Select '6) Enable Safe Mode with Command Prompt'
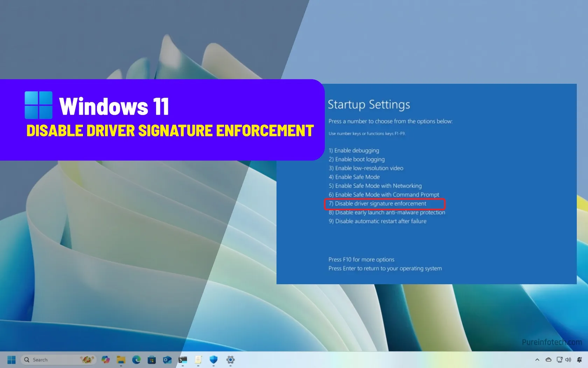The width and height of the screenshot is (588, 368). click(384, 195)
